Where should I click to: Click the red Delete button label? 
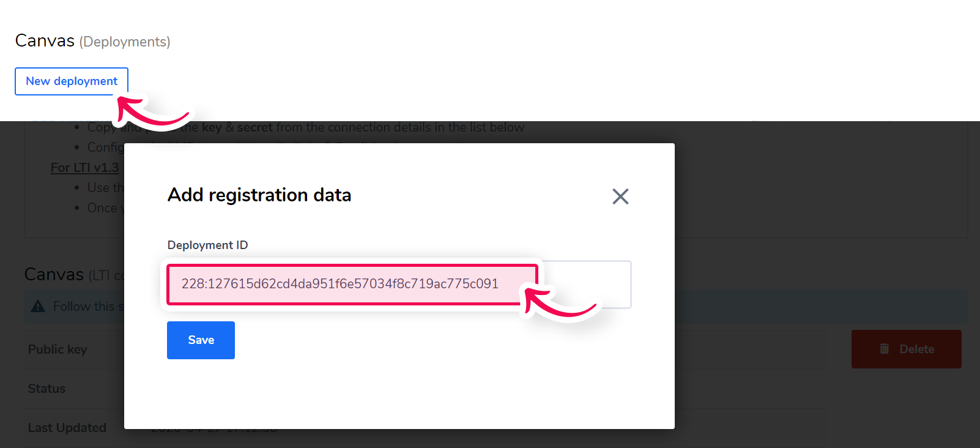(916, 349)
